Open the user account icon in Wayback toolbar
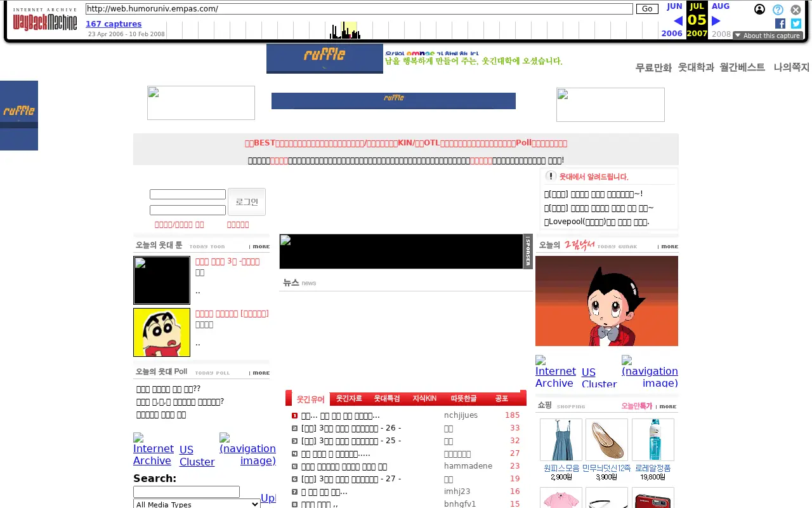812x508 pixels. (x=759, y=10)
